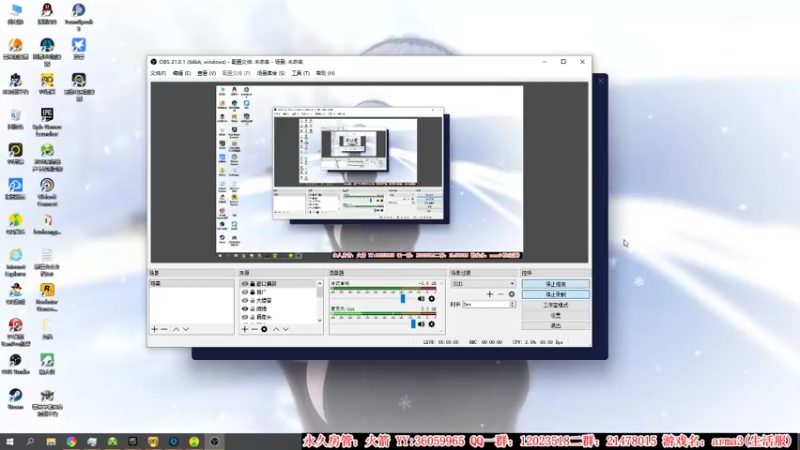Add a new scene with plus icon
Image resolution: width=800 pixels, height=450 pixels.
click(x=155, y=329)
